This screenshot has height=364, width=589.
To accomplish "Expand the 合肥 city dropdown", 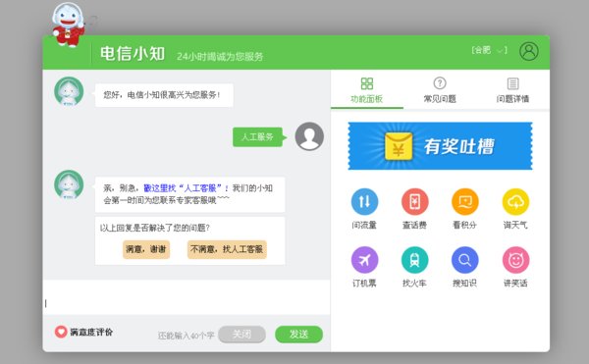I will point(490,50).
